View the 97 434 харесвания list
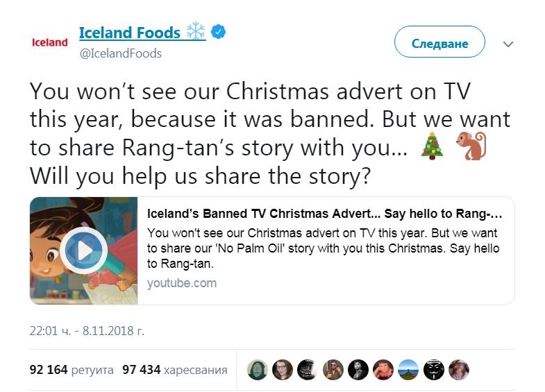 coord(175,370)
